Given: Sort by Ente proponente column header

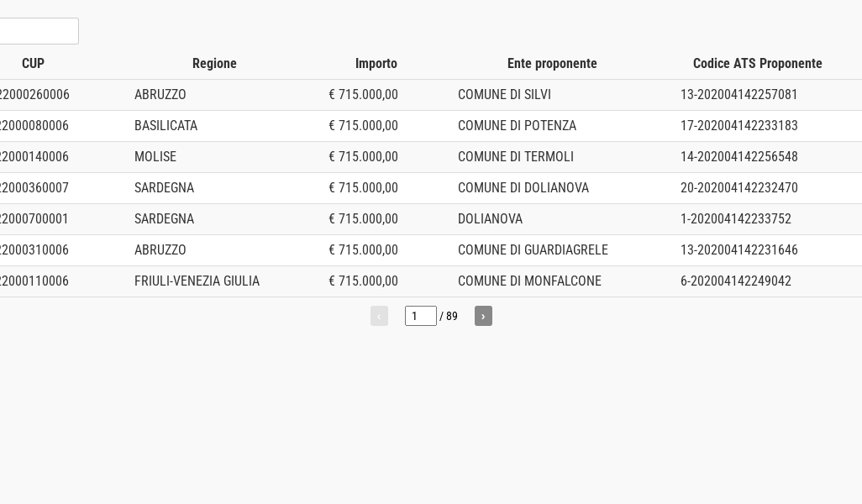Looking at the screenshot, I should [552, 64].
